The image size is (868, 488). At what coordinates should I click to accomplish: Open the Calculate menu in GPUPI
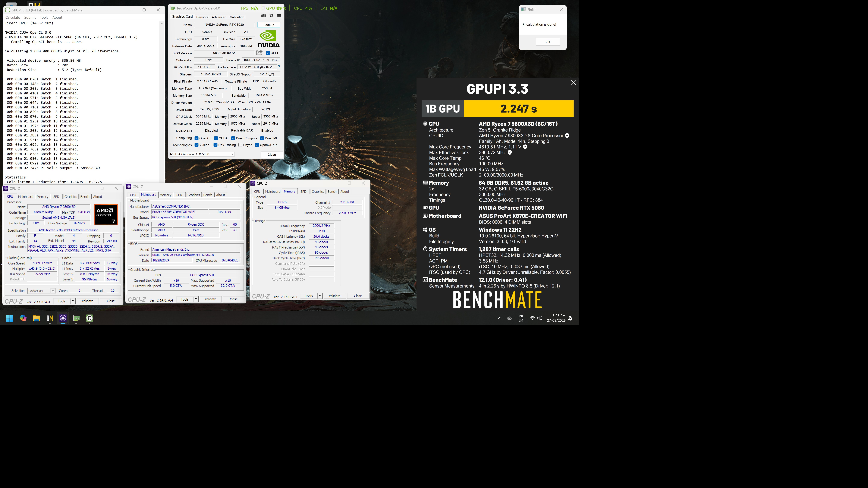coord(13,17)
